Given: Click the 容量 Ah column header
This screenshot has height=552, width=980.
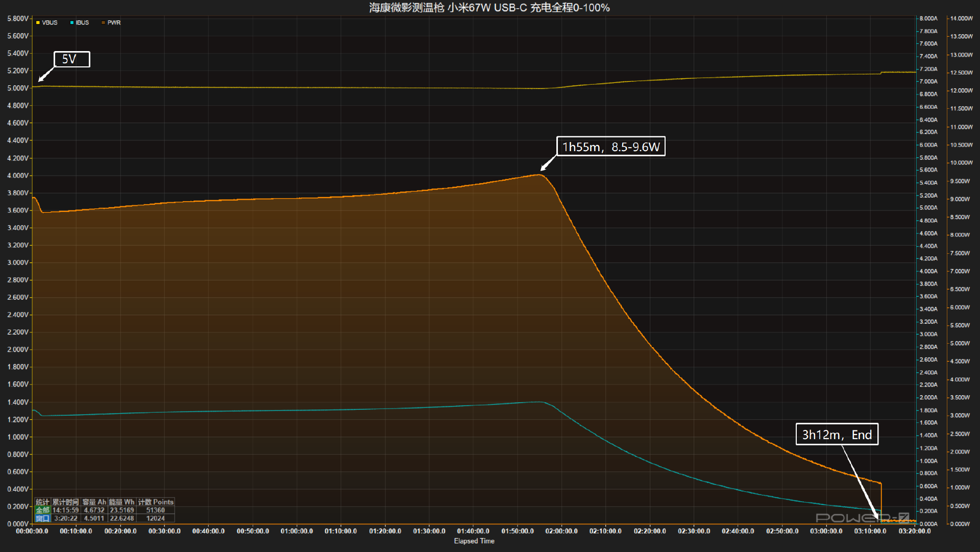Looking at the screenshot, I should point(94,502).
